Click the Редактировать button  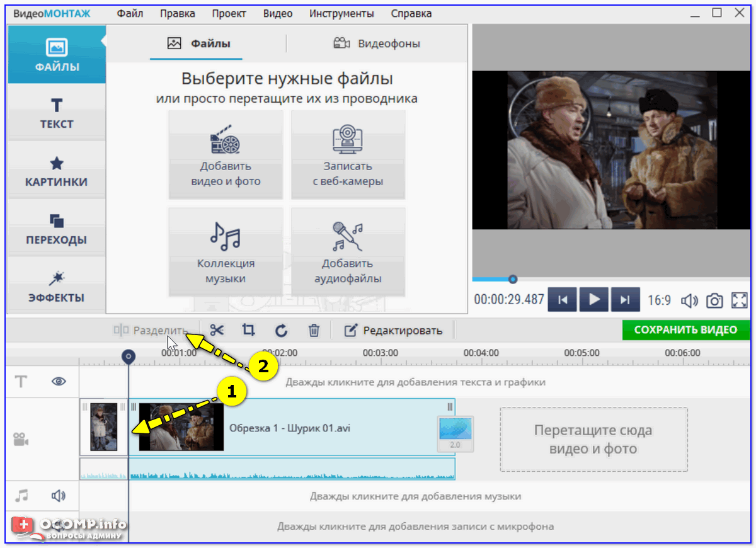(394, 330)
